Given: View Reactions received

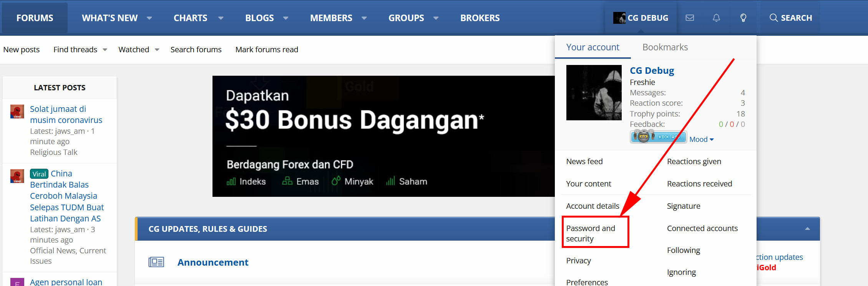Looking at the screenshot, I should pos(699,184).
